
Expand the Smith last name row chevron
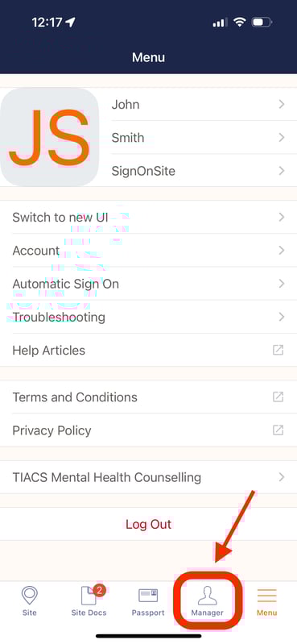(x=282, y=138)
